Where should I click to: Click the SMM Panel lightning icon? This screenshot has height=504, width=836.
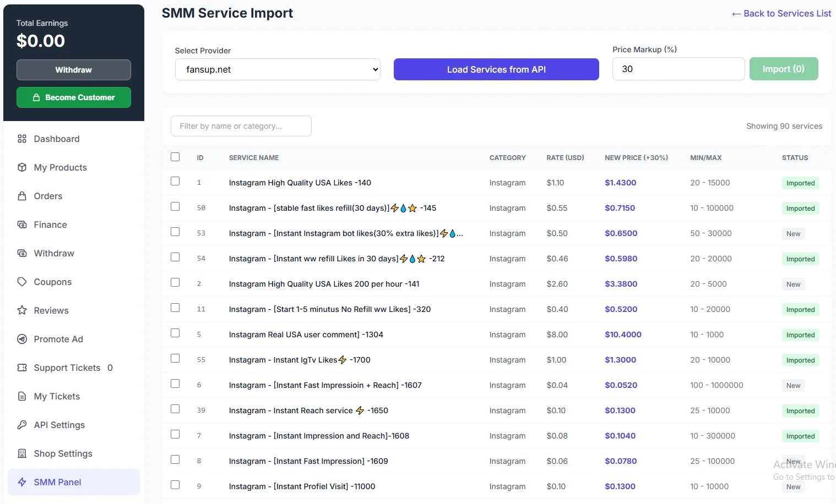click(x=22, y=482)
